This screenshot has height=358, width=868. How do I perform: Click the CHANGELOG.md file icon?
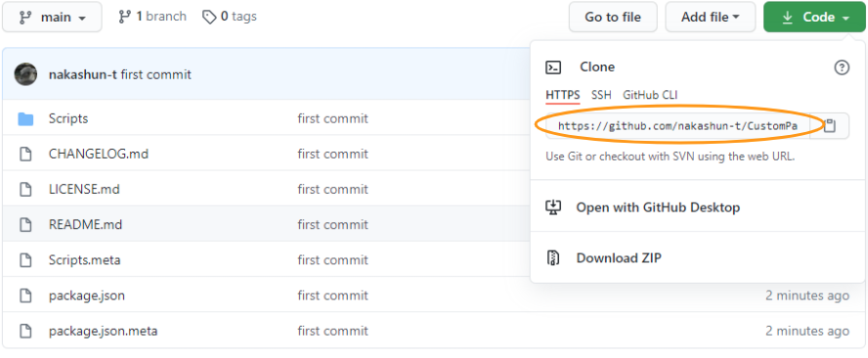25,155
